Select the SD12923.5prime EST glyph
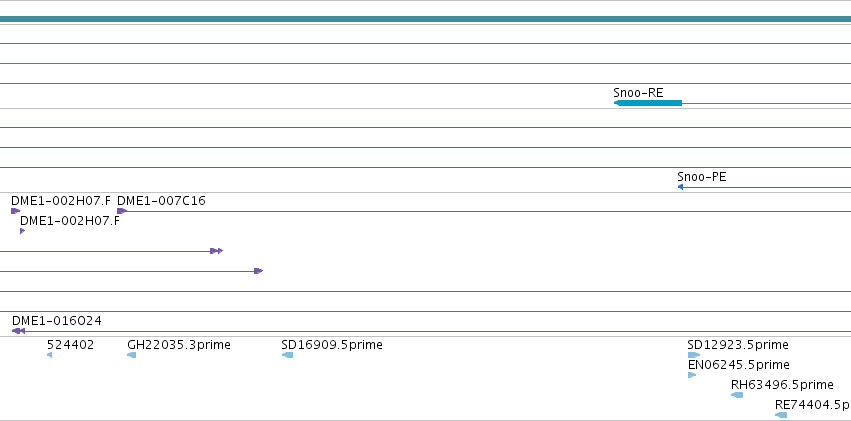Image resolution: width=851 pixels, height=421 pixels. pos(694,355)
